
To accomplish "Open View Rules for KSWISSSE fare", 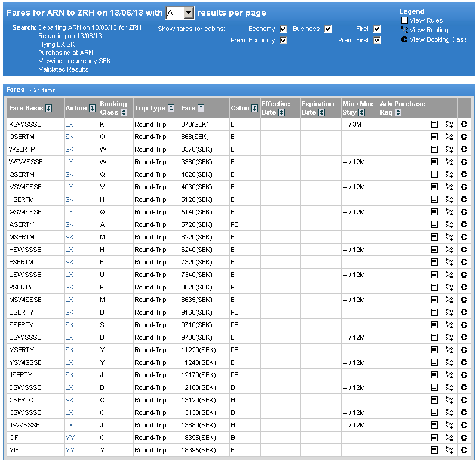I will tap(434, 124).
